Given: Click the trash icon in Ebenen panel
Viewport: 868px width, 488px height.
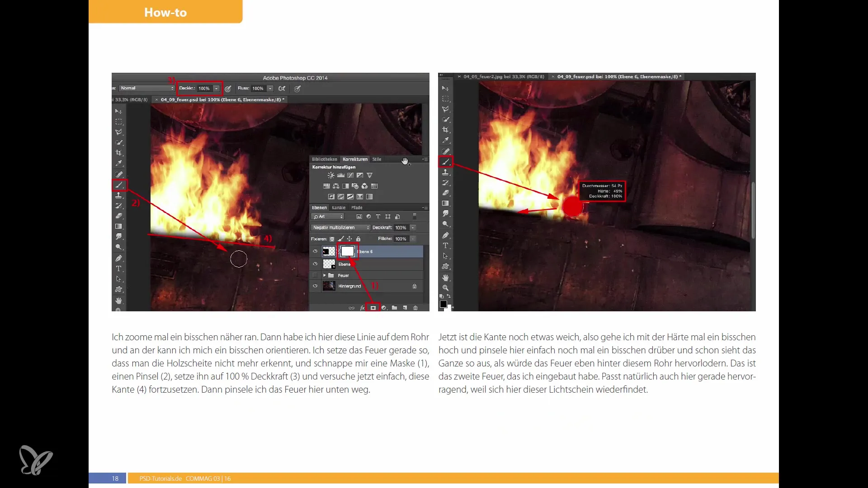Looking at the screenshot, I should (415, 308).
